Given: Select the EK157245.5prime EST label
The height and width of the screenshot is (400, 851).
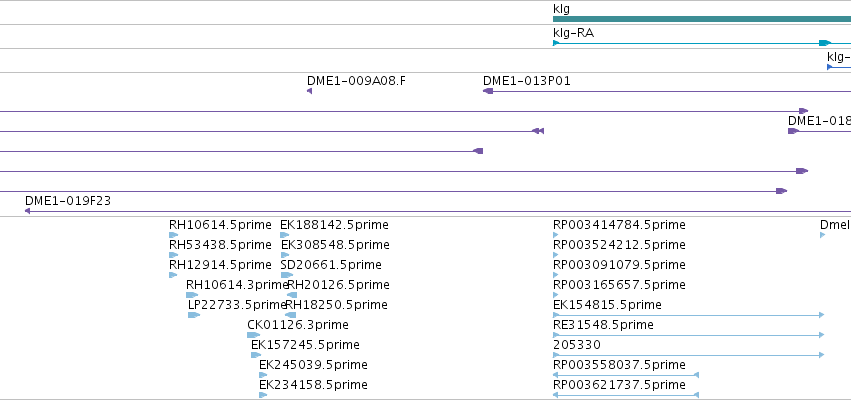Looking at the screenshot, I should coord(305,345).
